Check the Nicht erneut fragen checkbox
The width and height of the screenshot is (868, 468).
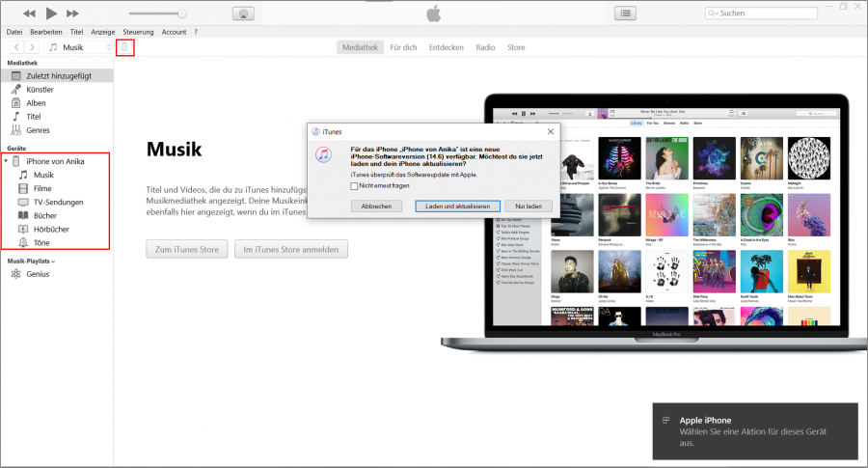click(x=354, y=186)
